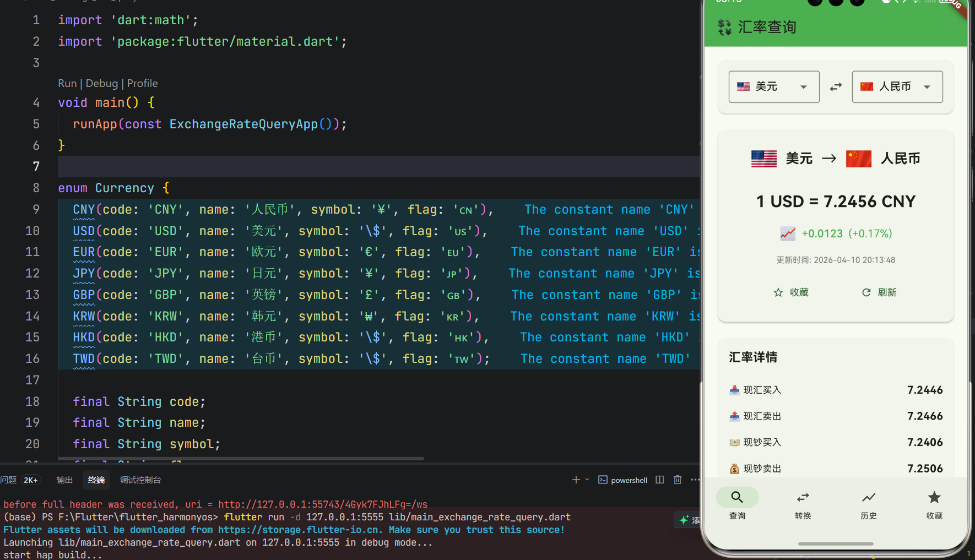Click the EUR enum constant on line 11
The image size is (975, 560).
click(x=84, y=252)
